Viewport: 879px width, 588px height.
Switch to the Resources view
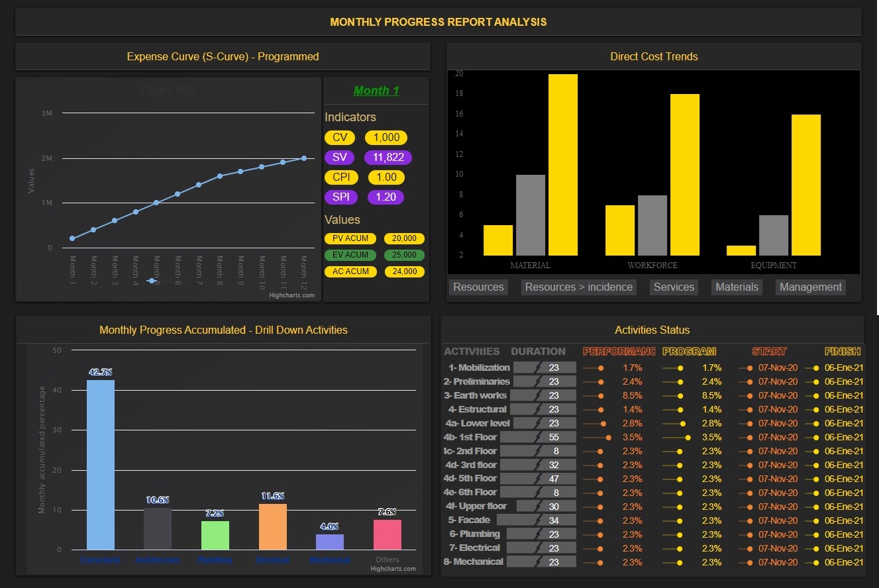point(478,287)
